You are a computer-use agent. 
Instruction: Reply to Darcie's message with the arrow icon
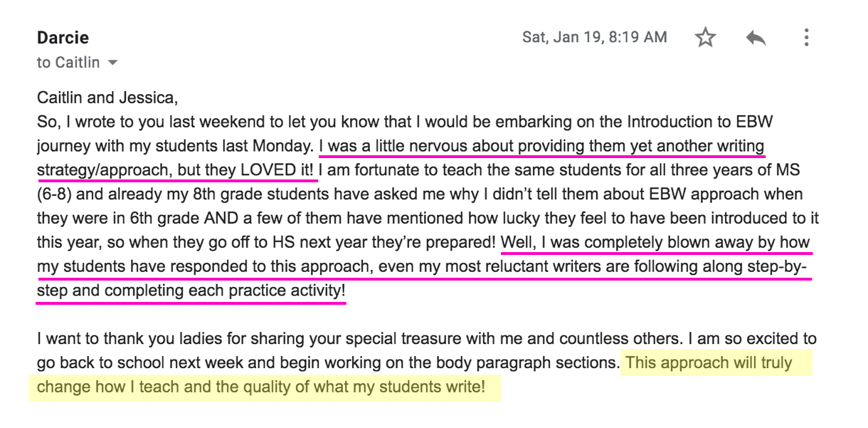pos(756,38)
